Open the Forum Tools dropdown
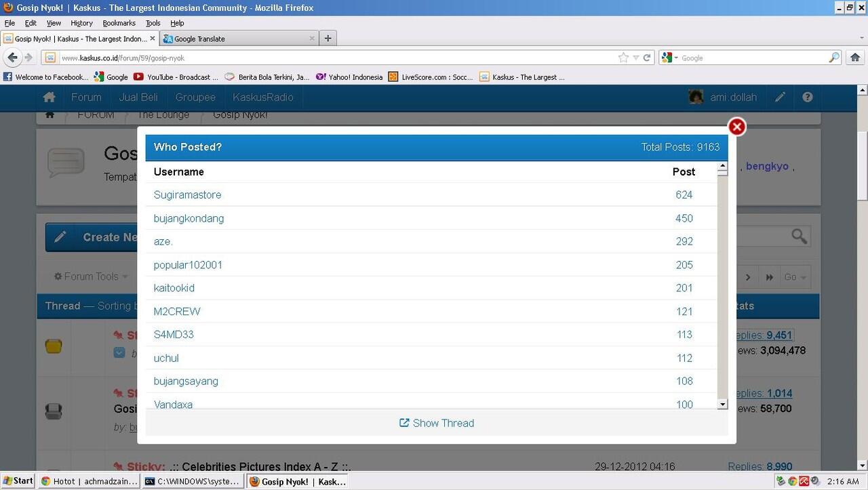The width and height of the screenshot is (868, 490). pos(91,277)
